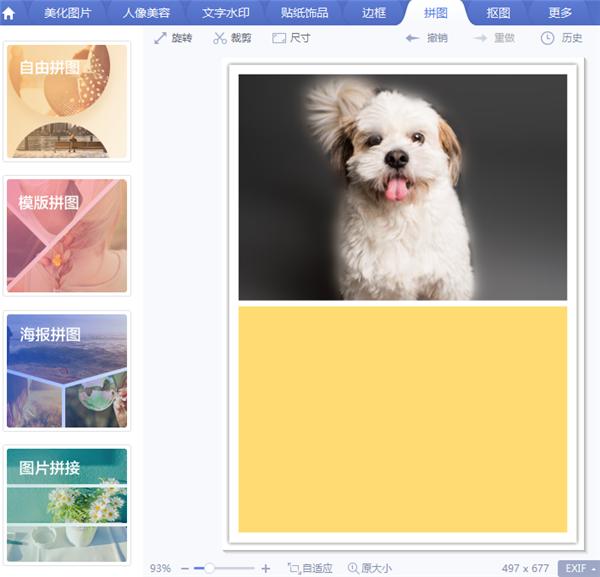The width and height of the screenshot is (600, 577).
Task: Switch to the 人像美容 tab
Action: 146,13
